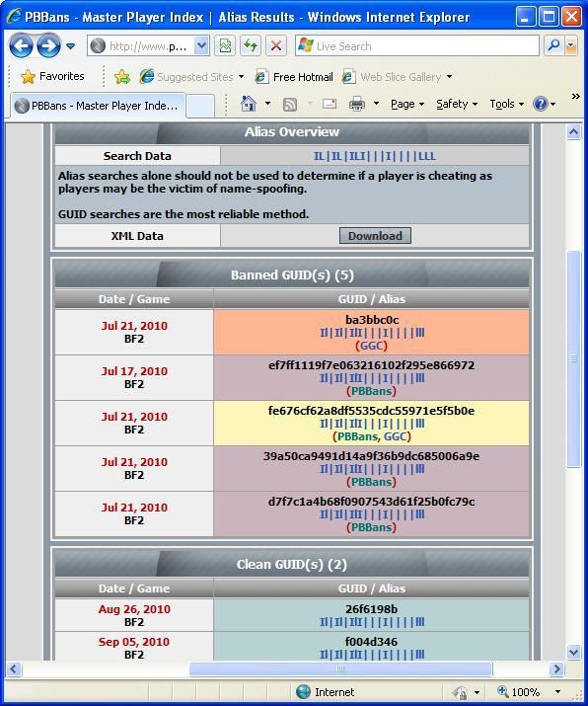The height and width of the screenshot is (706, 588).
Task: Select GUID text 39a50ca9491d14a9f36b9dc685006a9e
Action: pos(371,456)
